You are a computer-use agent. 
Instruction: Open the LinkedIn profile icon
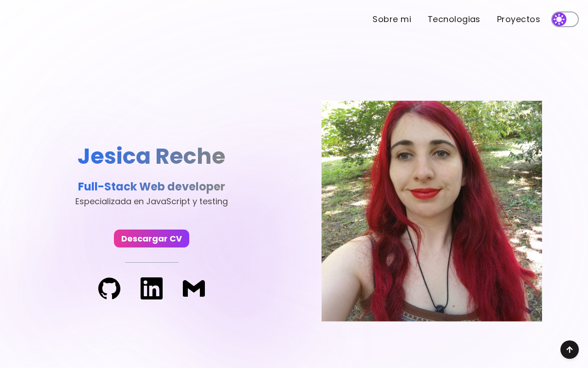(x=152, y=288)
